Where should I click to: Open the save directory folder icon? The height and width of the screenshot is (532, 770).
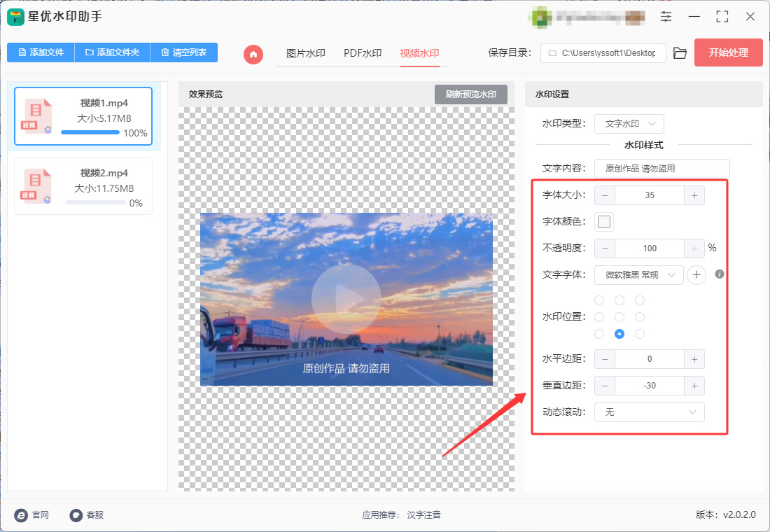(680, 53)
